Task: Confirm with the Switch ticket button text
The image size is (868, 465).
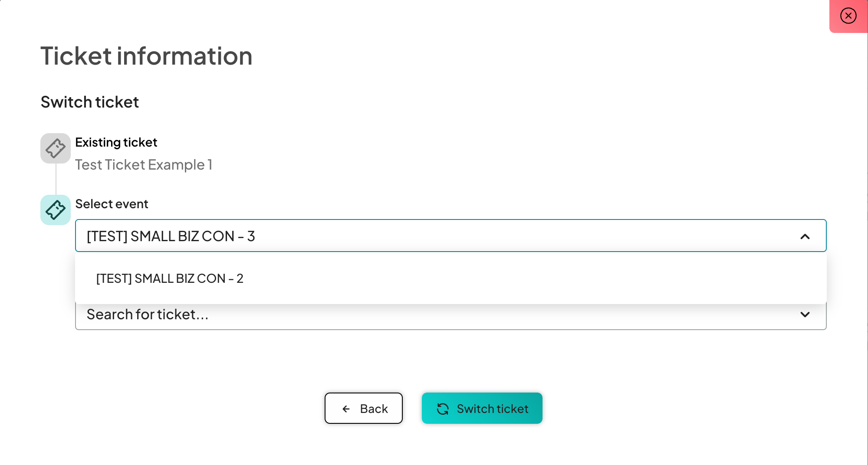Action: coord(492,409)
